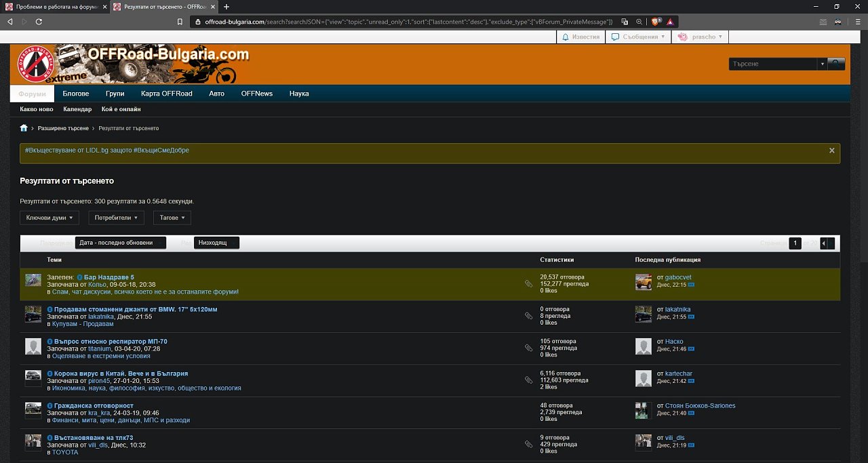Click inside the Търсене search field

pyautogui.click(x=773, y=64)
